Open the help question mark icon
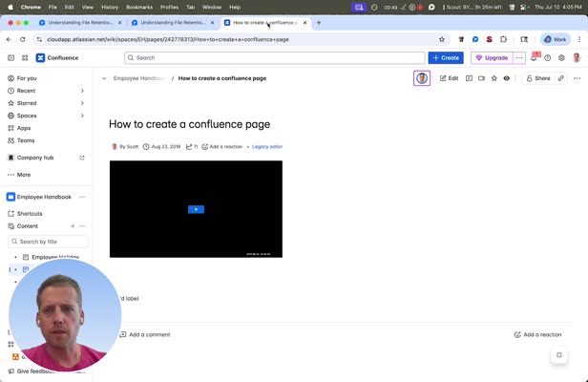This screenshot has height=382, width=588. (548, 58)
